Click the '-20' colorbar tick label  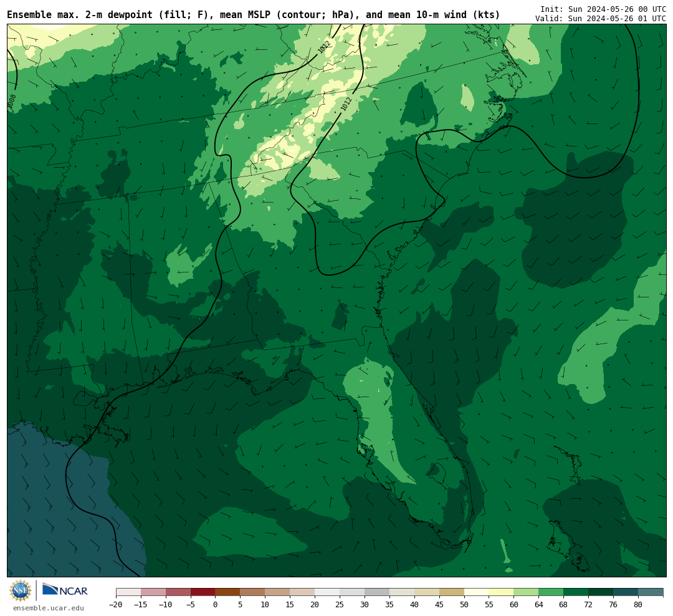[x=116, y=605]
